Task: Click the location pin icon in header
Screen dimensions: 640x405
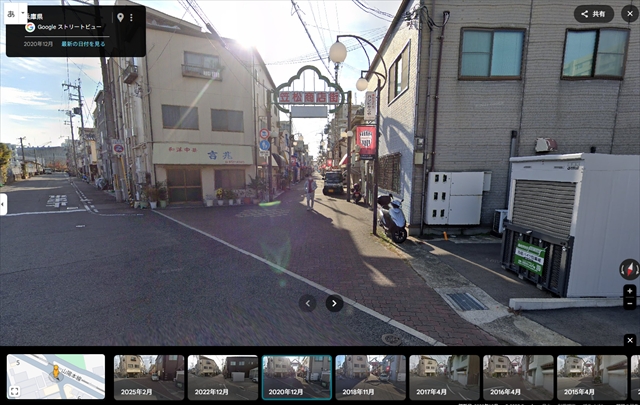Action: [x=120, y=17]
